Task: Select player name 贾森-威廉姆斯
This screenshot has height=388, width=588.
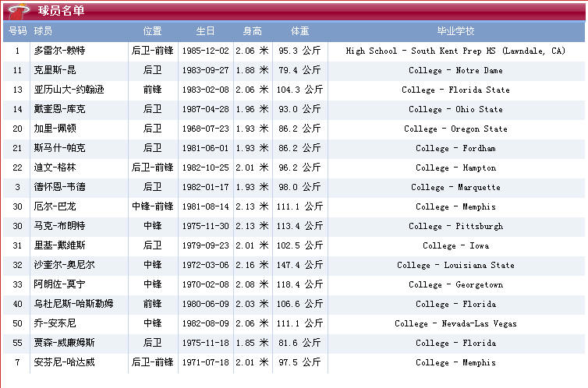Action: click(64, 343)
